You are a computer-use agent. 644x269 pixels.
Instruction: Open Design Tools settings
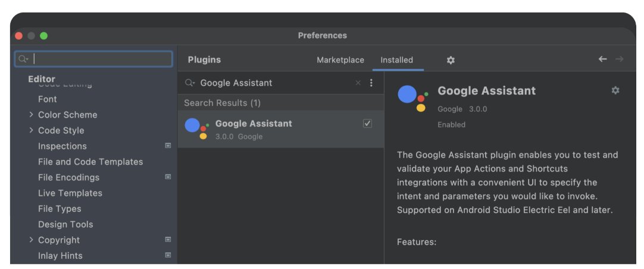(x=65, y=224)
